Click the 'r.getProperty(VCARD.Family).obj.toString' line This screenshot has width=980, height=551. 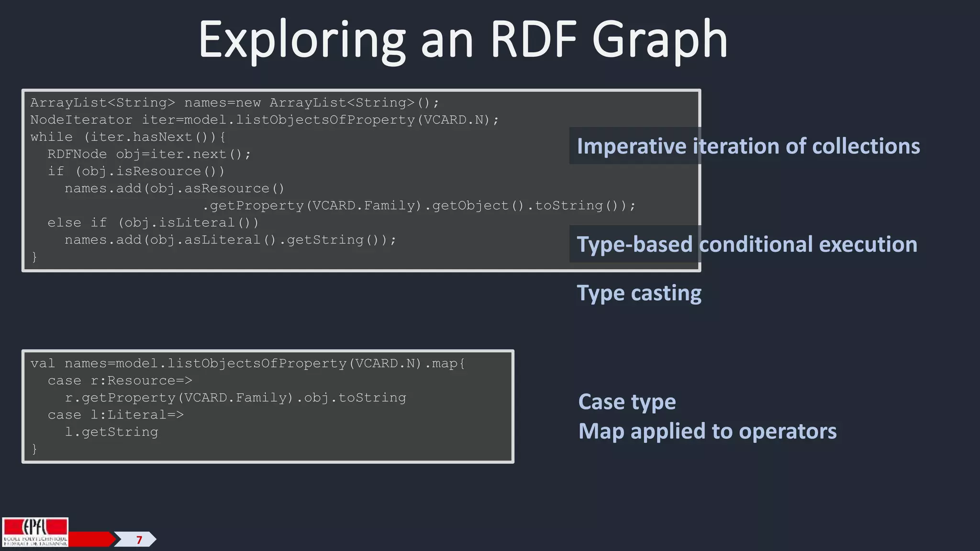[235, 398]
